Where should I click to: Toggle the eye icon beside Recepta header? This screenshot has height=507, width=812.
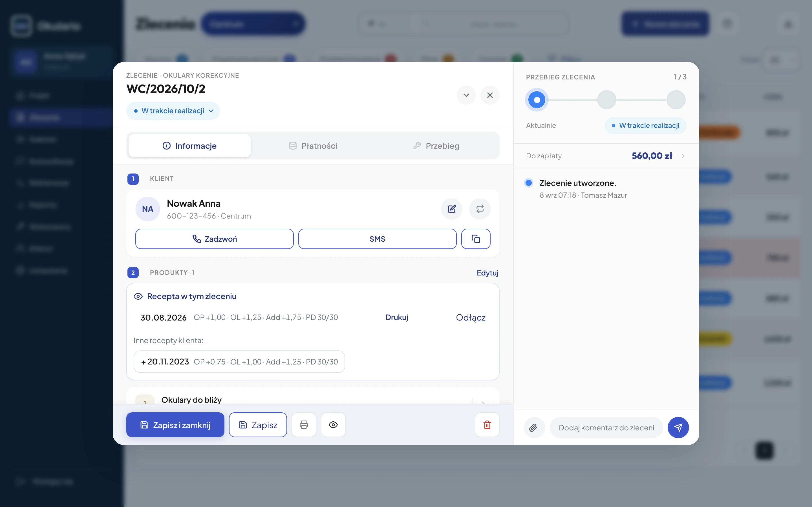(x=138, y=296)
